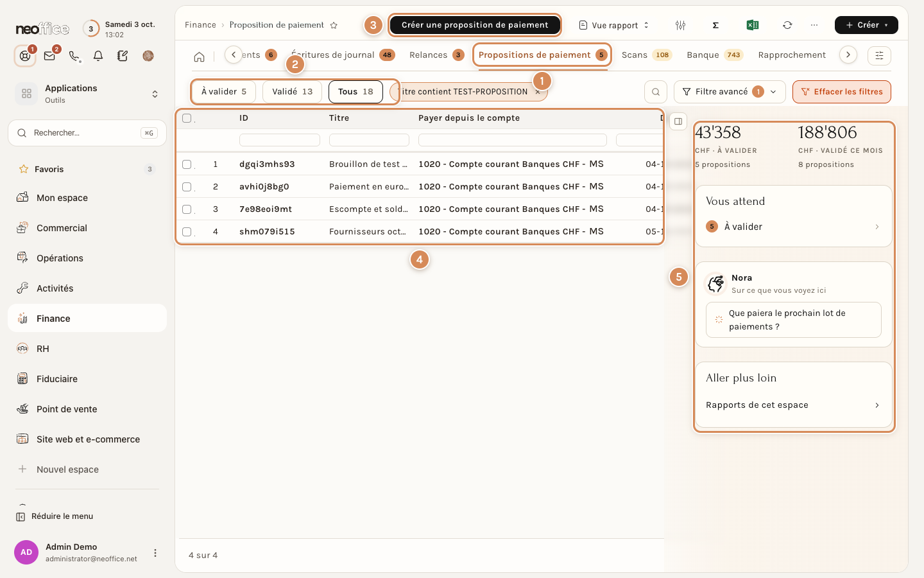Image resolution: width=924 pixels, height=578 pixels.
Task: Open the Fiduciaire workspace
Action: (87, 379)
